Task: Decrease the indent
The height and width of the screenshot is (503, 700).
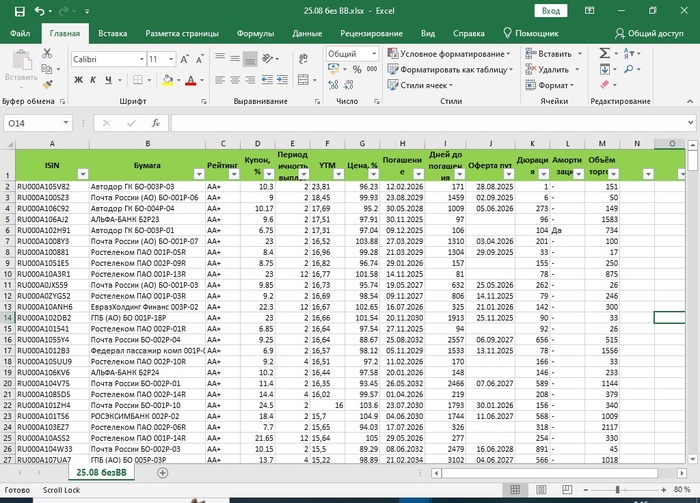Action: point(267,80)
